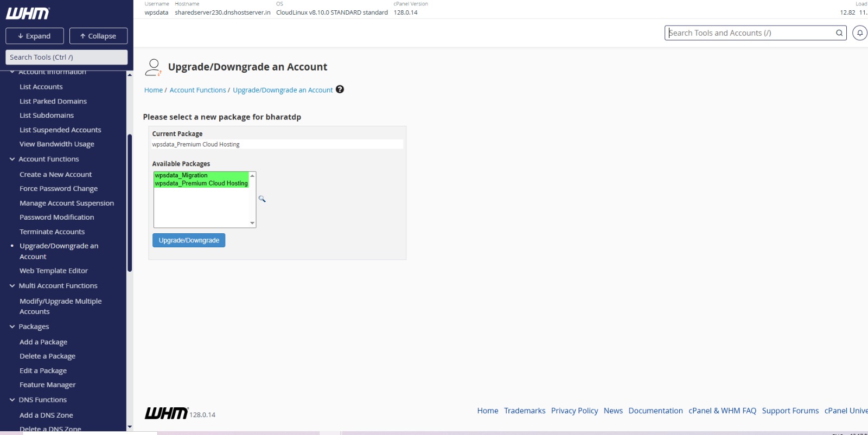Click the WHM logo in sidebar
This screenshot has height=435, width=868.
tap(28, 14)
